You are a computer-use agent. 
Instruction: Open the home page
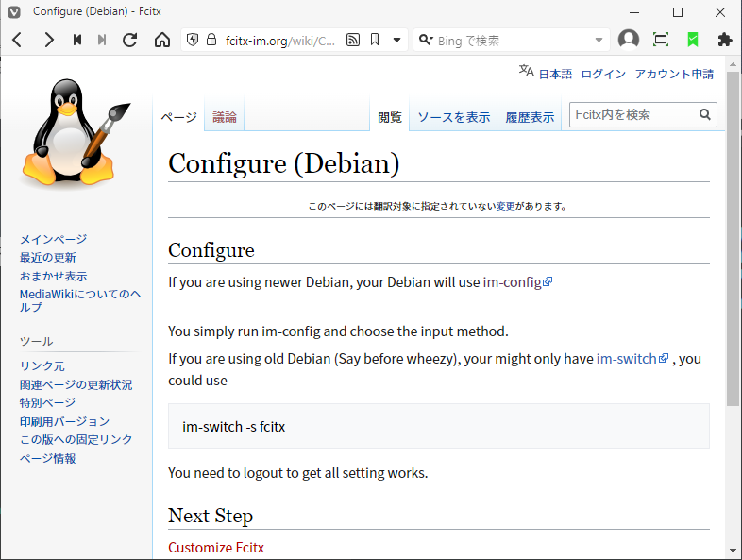[162, 41]
